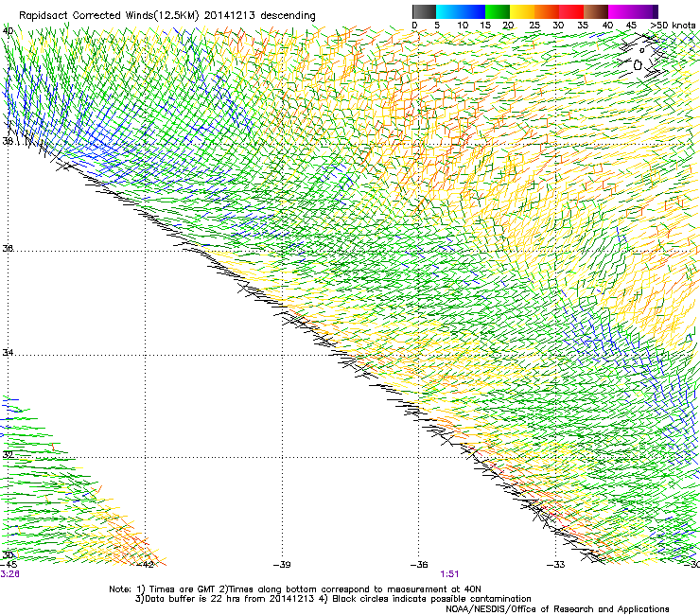
Task: Click the '0' label under the color scale
Action: (x=414, y=26)
